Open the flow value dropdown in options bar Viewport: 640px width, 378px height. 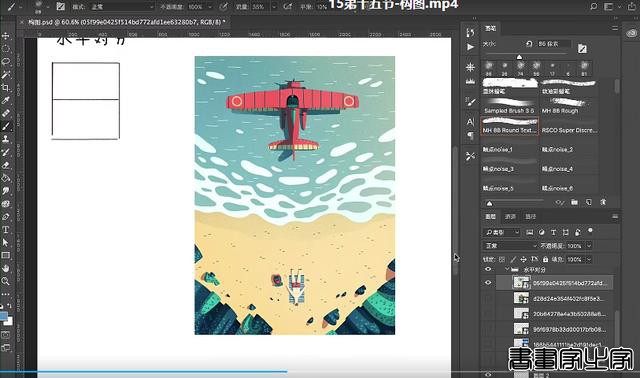pos(274,7)
